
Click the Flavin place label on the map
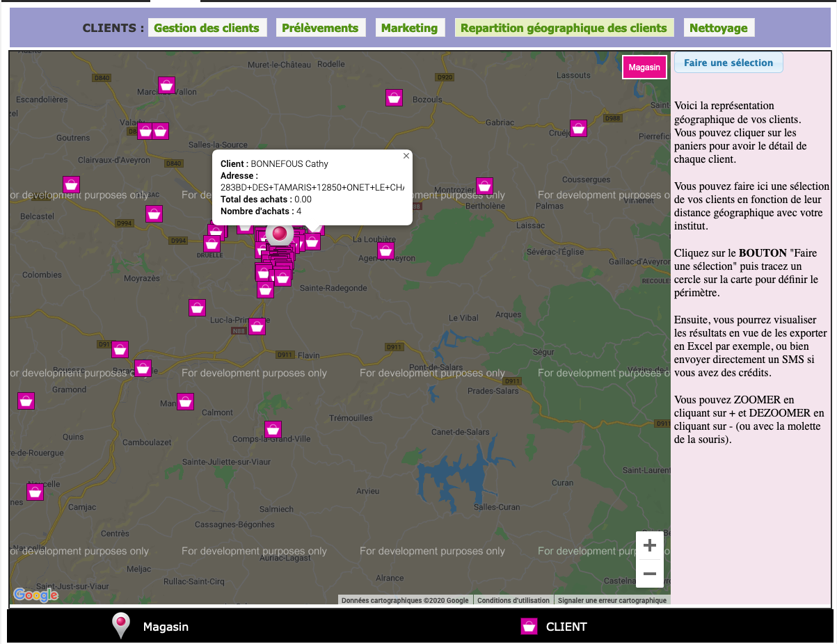click(x=309, y=355)
